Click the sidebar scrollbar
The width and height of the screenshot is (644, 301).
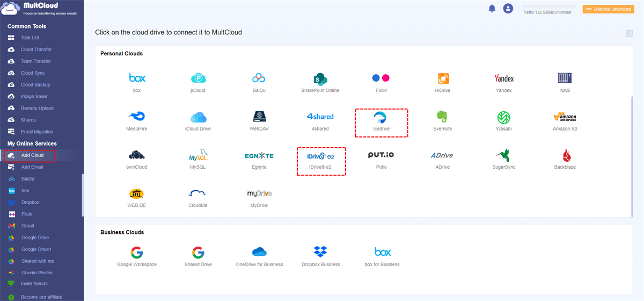click(x=82, y=193)
